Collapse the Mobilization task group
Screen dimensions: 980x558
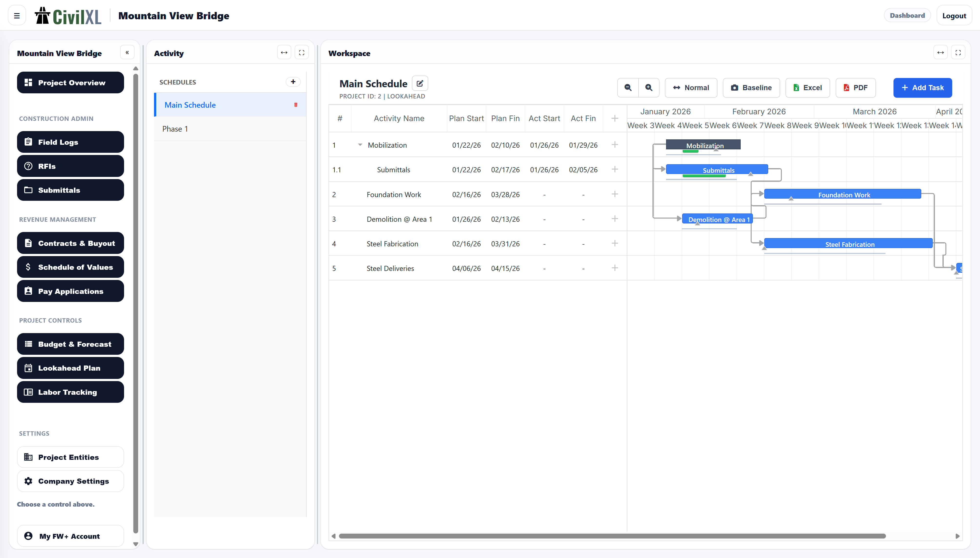click(x=360, y=145)
